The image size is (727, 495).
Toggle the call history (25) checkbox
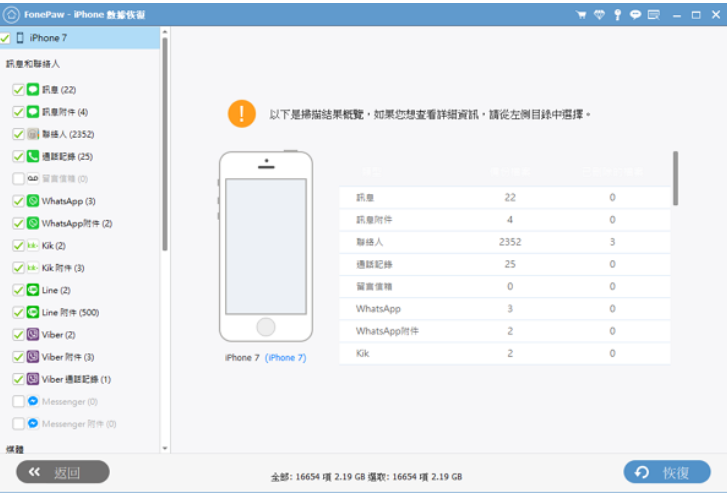18,156
